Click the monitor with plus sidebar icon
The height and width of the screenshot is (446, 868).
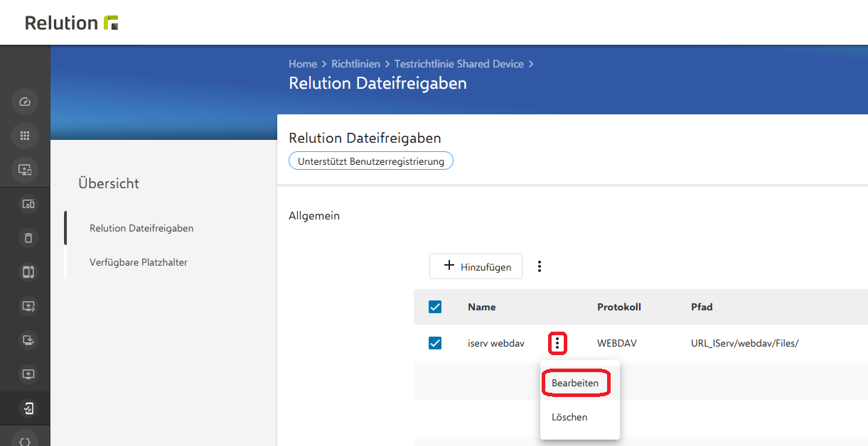28,374
